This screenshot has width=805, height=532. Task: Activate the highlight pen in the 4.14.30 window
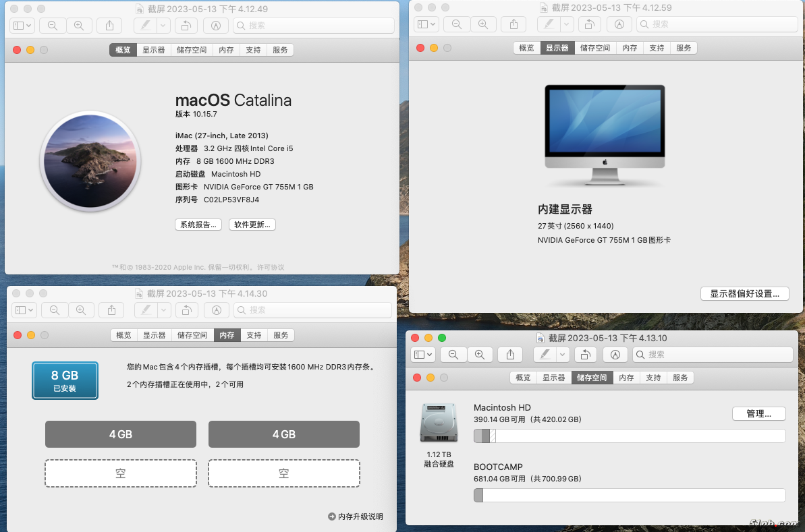(x=146, y=310)
